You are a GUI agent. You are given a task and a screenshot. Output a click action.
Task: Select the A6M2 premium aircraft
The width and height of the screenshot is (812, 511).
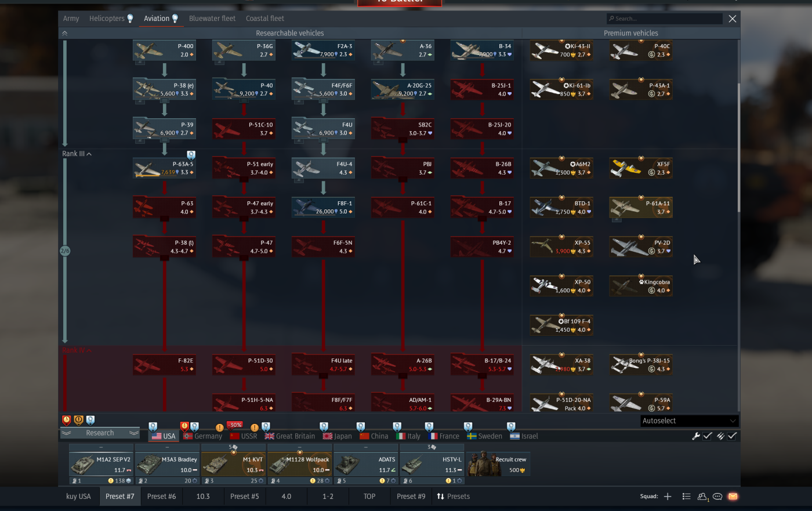(561, 168)
